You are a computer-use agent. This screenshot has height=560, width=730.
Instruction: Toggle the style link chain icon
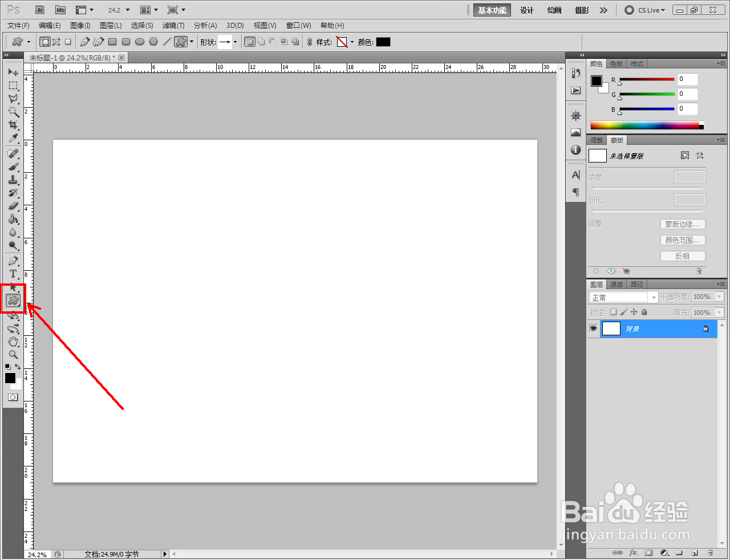click(x=310, y=42)
